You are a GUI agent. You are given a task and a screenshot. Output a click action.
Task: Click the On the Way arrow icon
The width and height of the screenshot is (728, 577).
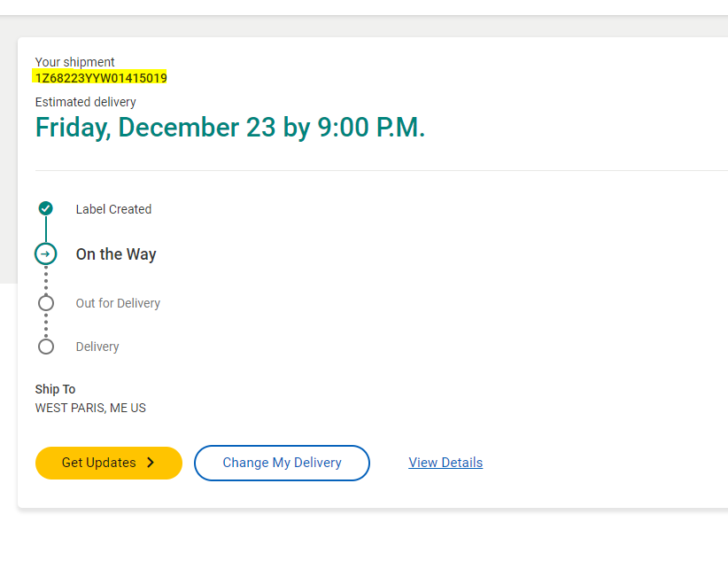click(46, 254)
